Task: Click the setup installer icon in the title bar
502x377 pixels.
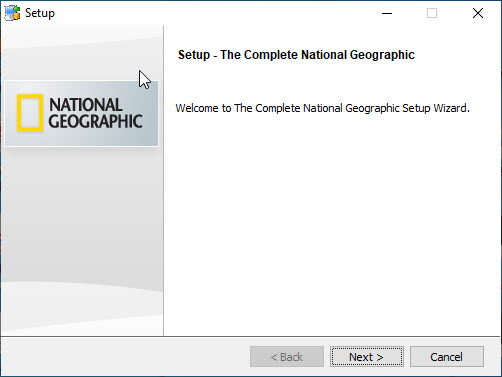Action: pyautogui.click(x=12, y=13)
